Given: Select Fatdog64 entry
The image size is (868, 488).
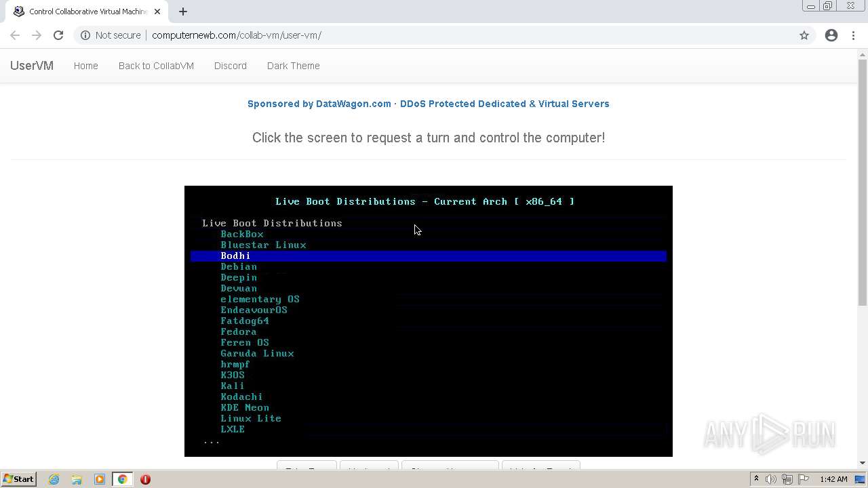Looking at the screenshot, I should [x=245, y=321].
